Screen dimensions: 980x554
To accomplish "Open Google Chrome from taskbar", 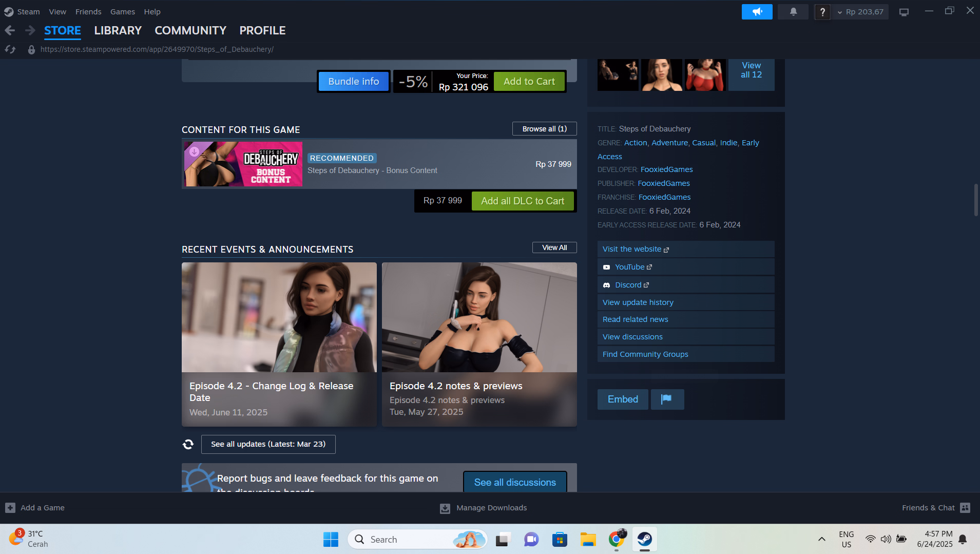I will (x=616, y=539).
